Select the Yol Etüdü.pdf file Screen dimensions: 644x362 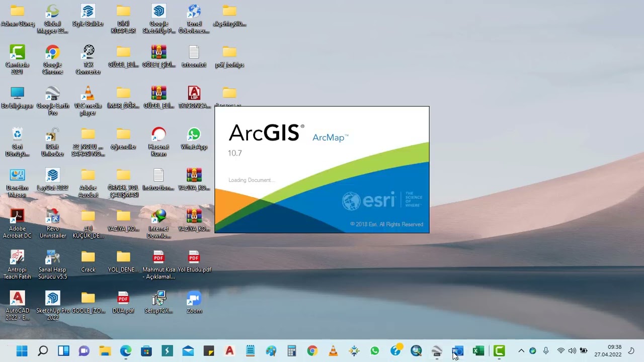(194, 261)
